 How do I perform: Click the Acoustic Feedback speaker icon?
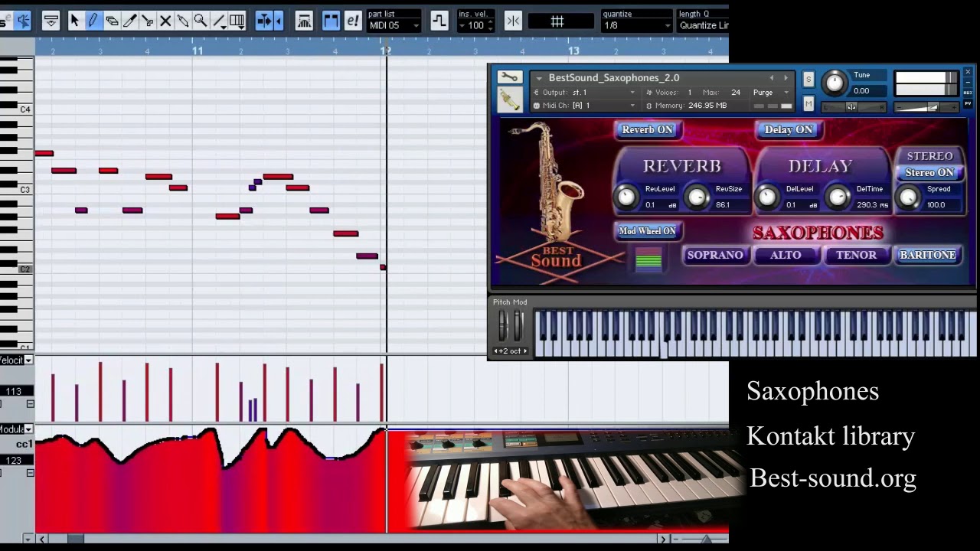[23, 21]
